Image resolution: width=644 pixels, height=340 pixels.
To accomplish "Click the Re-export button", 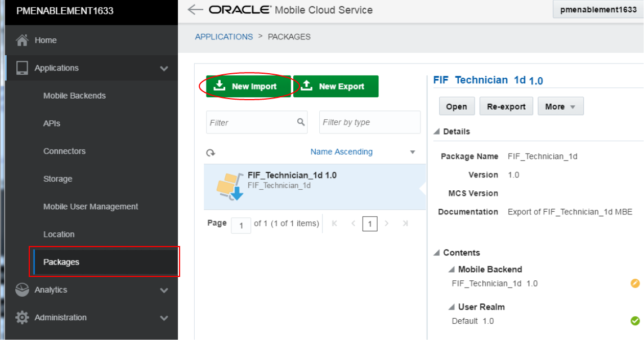I will tap(506, 106).
